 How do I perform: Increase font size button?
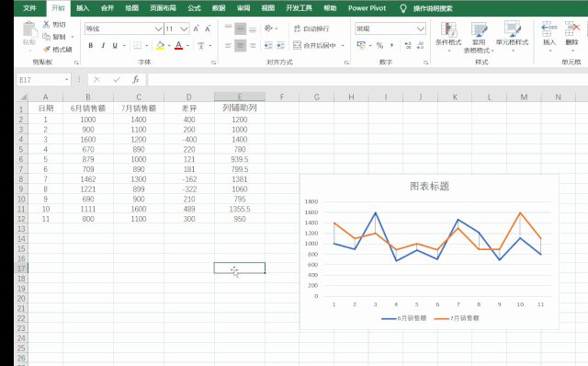coord(196,29)
